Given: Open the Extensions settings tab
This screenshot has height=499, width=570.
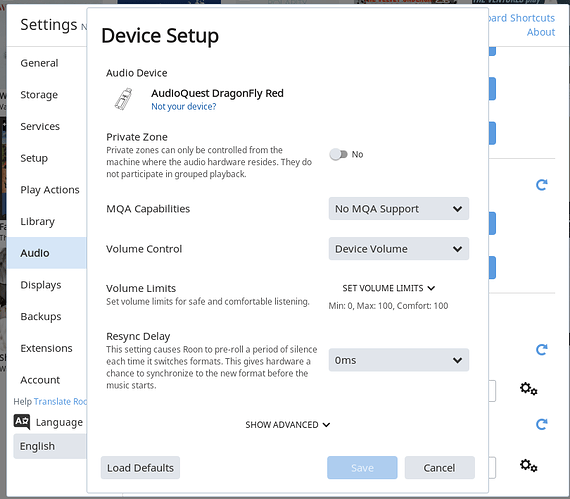Looking at the screenshot, I should point(47,348).
